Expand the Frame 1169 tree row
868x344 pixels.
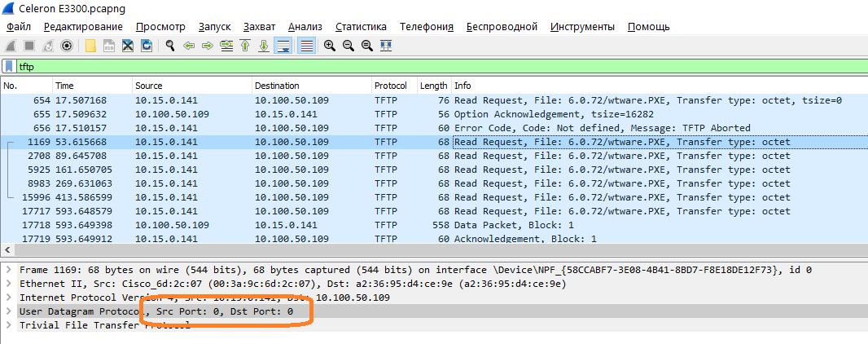8,270
